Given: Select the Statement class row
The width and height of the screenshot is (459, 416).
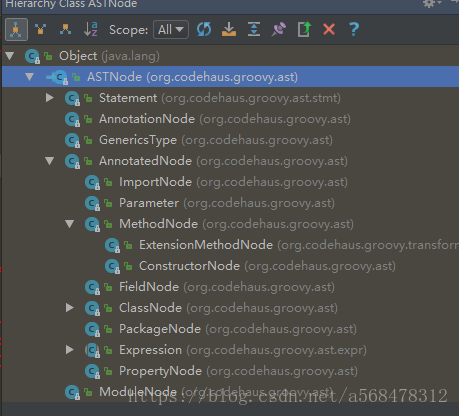Looking at the screenshot, I should click(x=230, y=98).
